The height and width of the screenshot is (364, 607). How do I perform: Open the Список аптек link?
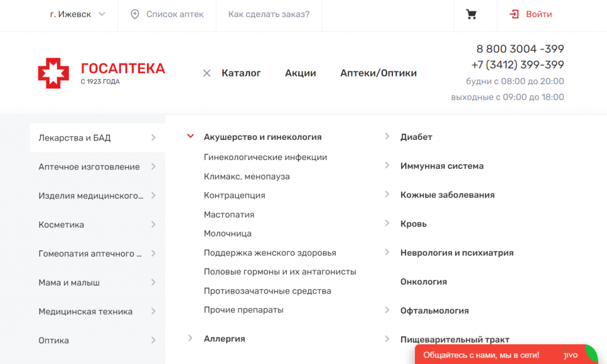(175, 14)
